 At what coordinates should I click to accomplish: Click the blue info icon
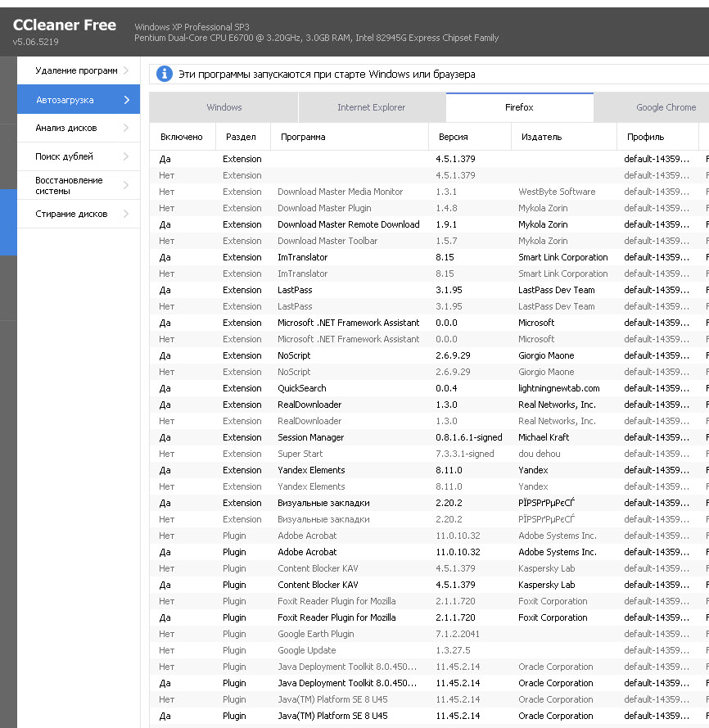[x=164, y=75]
